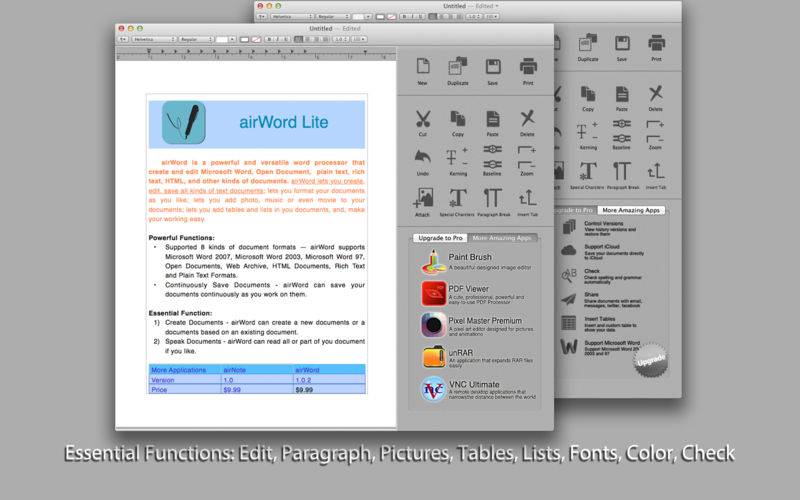Image resolution: width=800 pixels, height=500 pixels.
Task: Click the Kerning icon in the back window
Action: coord(587,132)
